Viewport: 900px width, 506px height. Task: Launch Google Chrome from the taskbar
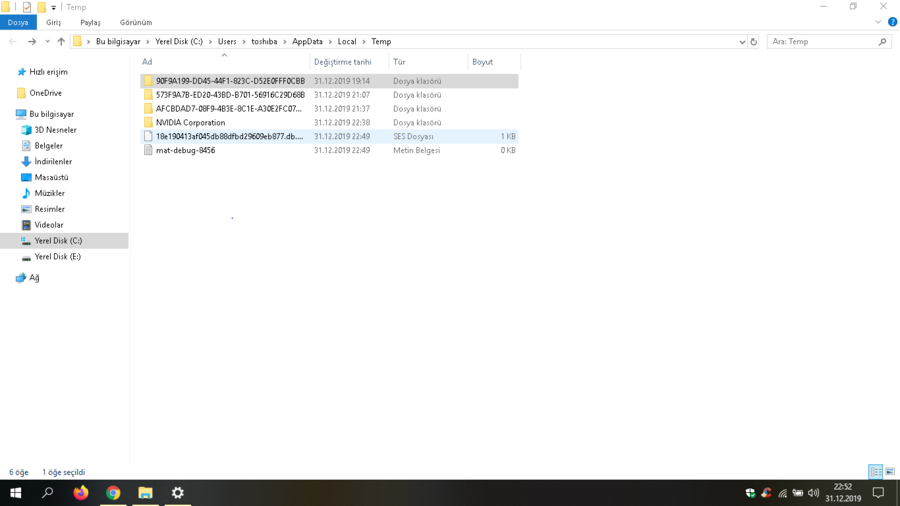113,493
